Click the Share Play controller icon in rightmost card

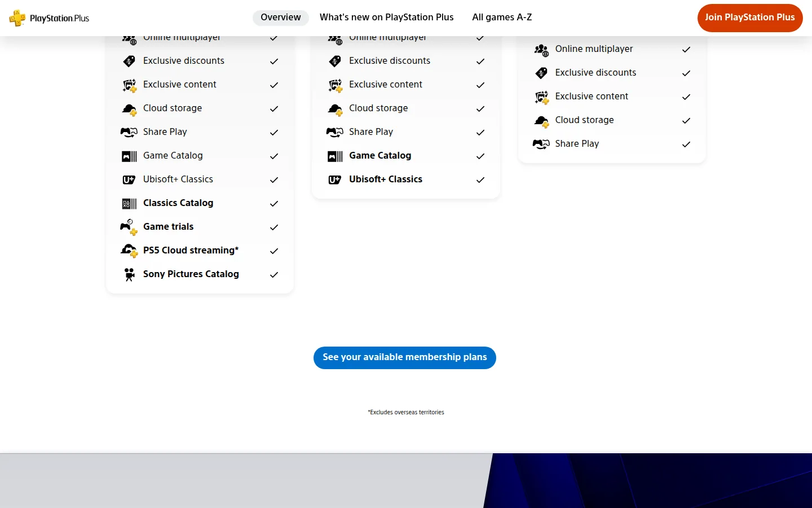541,144
